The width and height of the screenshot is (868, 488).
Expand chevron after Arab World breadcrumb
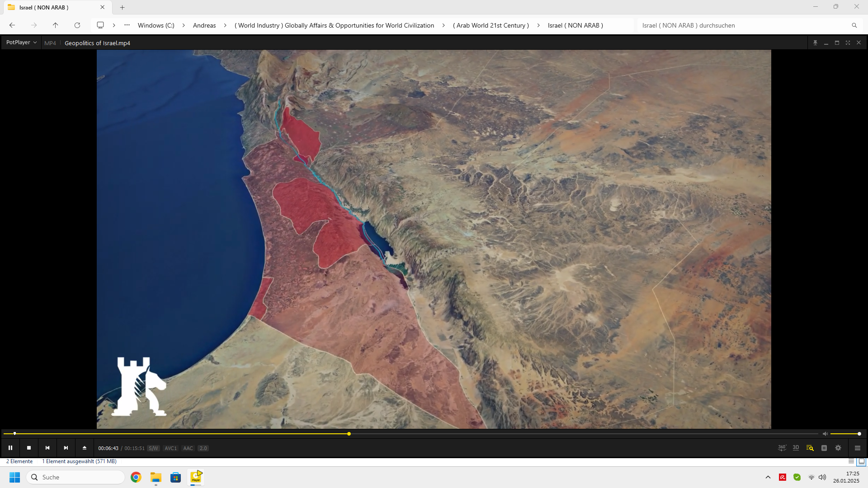click(538, 25)
